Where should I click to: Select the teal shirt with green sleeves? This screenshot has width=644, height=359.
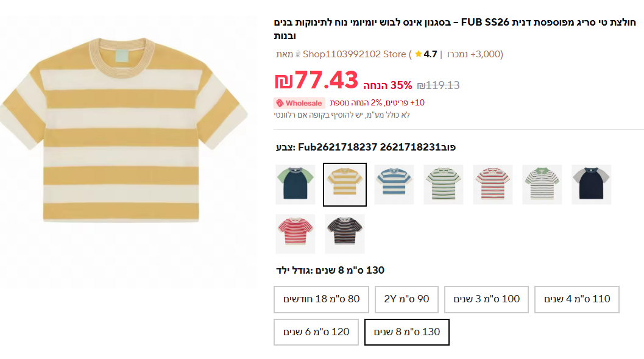[295, 185]
